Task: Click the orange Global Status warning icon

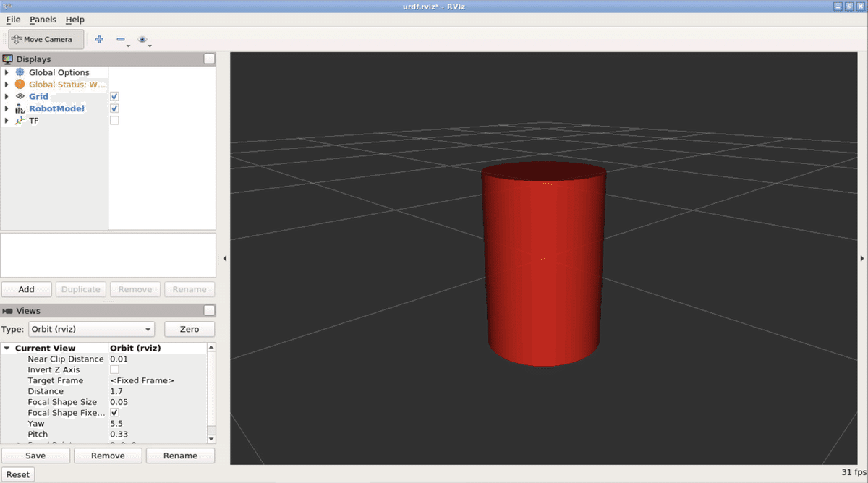Action: coord(20,85)
